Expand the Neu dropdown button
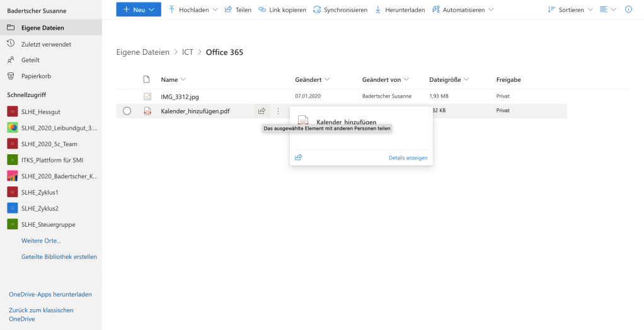 pos(139,10)
